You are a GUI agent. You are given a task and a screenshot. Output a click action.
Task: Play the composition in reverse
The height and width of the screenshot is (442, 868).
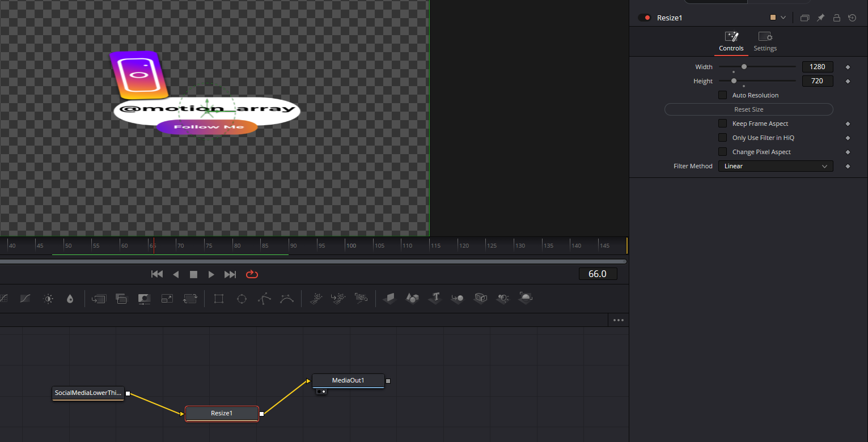[x=176, y=274]
